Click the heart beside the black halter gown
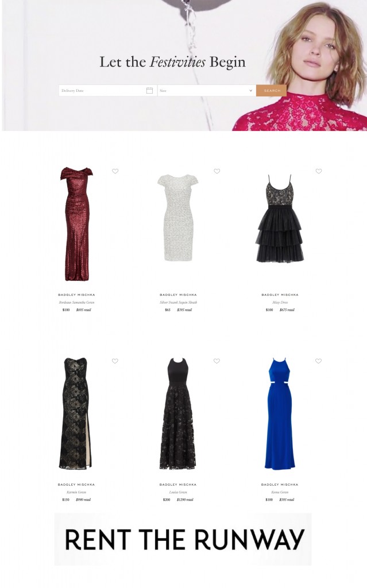 coord(217,361)
